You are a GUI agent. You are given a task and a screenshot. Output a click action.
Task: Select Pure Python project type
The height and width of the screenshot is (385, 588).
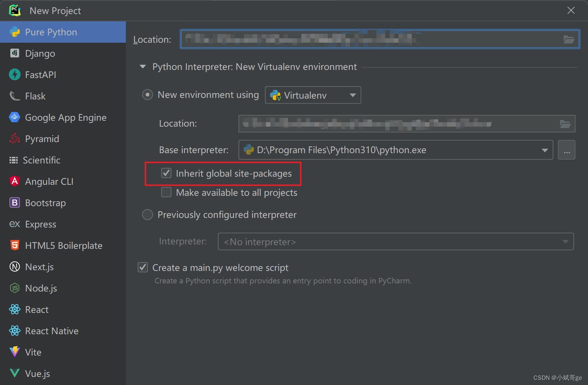[63, 32]
